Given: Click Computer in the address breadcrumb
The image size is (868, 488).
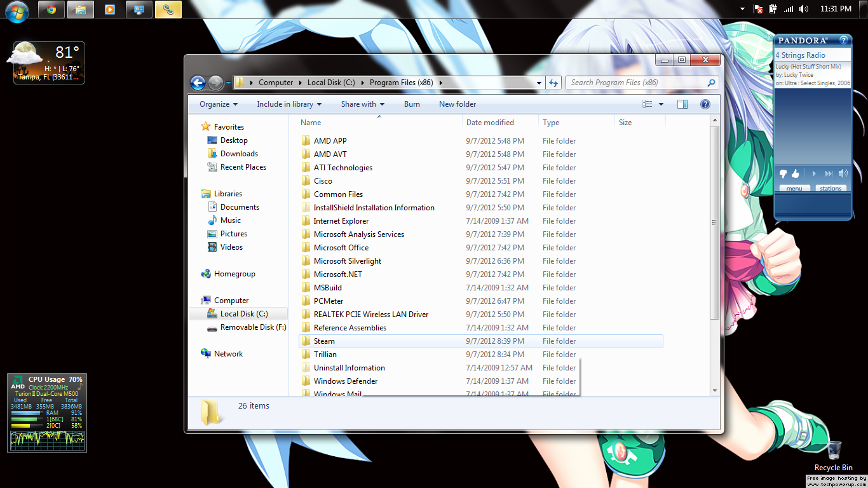Looking at the screenshot, I should click(276, 83).
